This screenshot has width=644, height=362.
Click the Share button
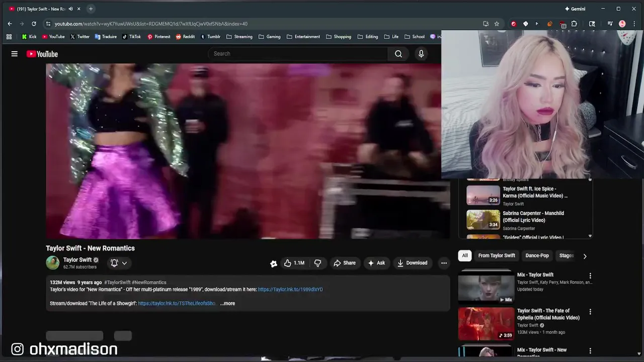[345, 263]
